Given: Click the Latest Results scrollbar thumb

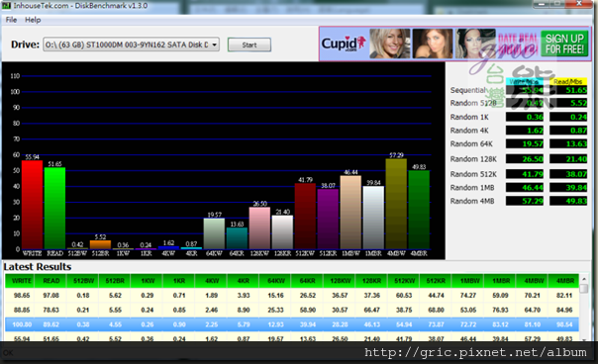Looking at the screenshot, I should [583, 289].
